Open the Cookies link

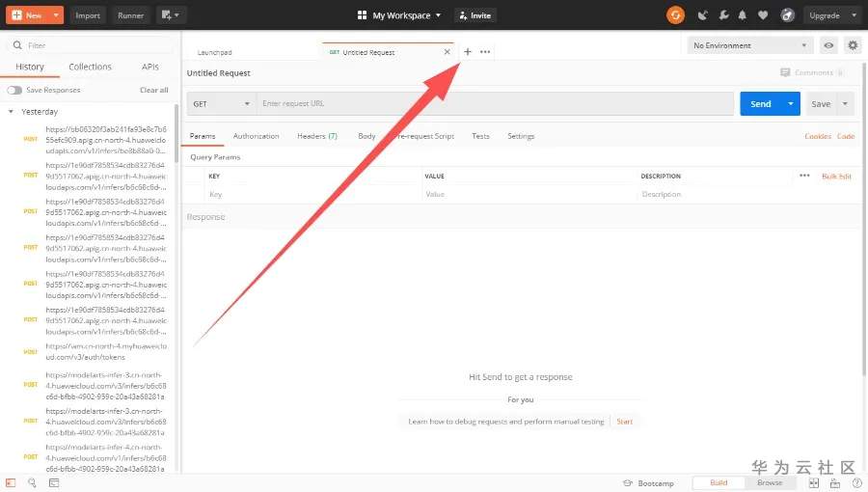pos(818,136)
